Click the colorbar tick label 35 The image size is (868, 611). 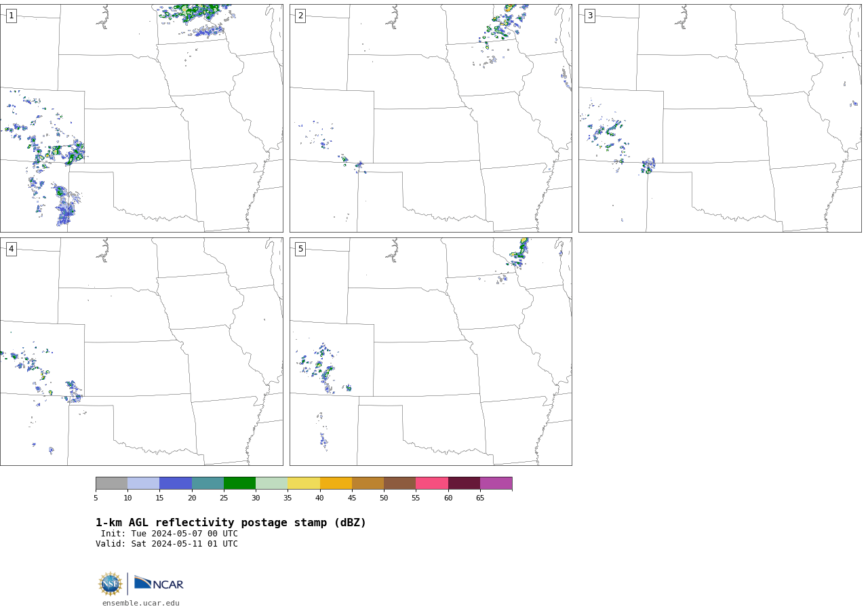pyautogui.click(x=288, y=498)
